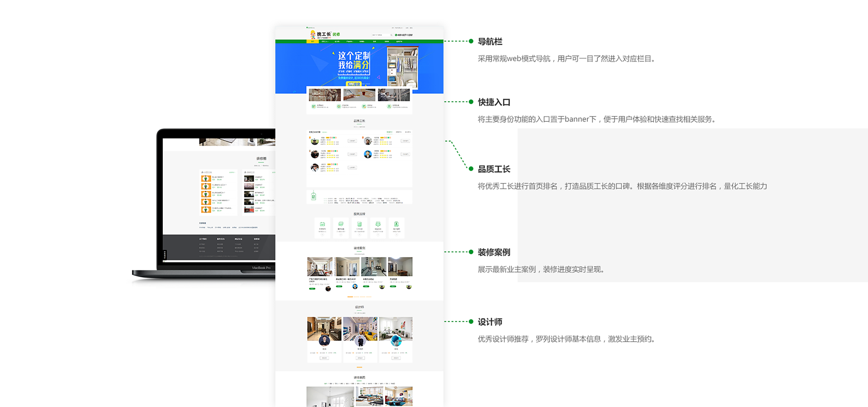The height and width of the screenshot is (407, 868).
Task: Click avatar of foreman in blue-background suit photo
Action: pyautogui.click(x=368, y=155)
